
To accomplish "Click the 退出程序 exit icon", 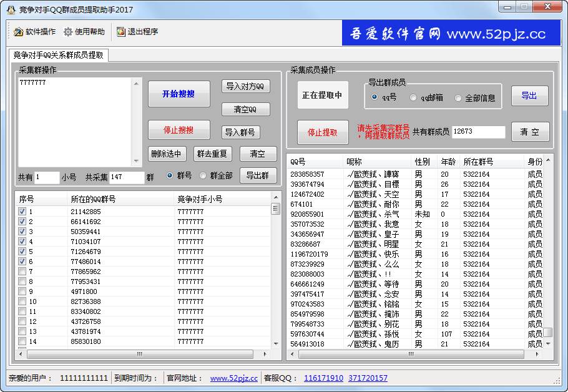I will point(121,32).
